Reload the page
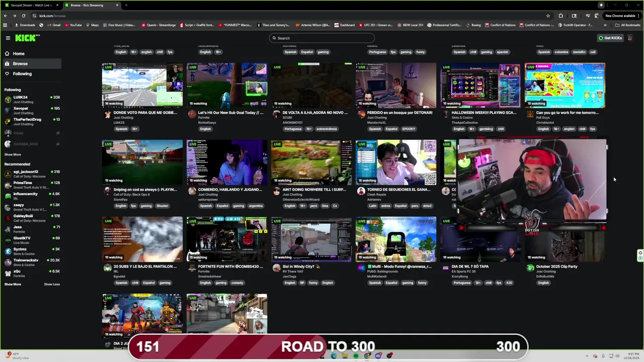This screenshot has width=644, height=362. pos(23,16)
